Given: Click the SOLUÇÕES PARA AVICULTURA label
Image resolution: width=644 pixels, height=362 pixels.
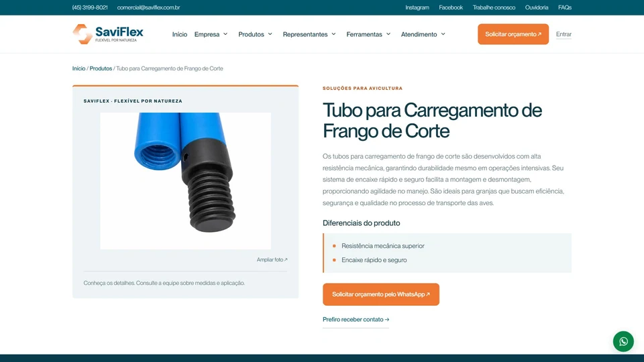Looking at the screenshot, I should [362, 88].
